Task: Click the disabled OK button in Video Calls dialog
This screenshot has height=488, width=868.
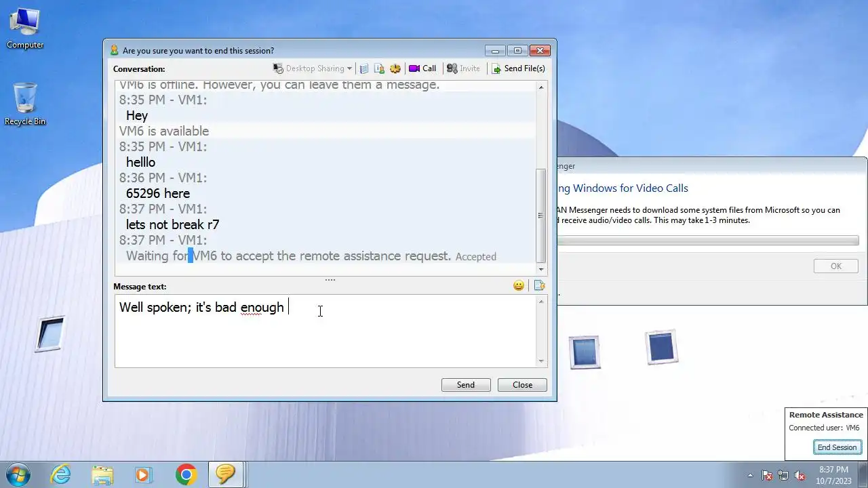Action: [x=836, y=266]
